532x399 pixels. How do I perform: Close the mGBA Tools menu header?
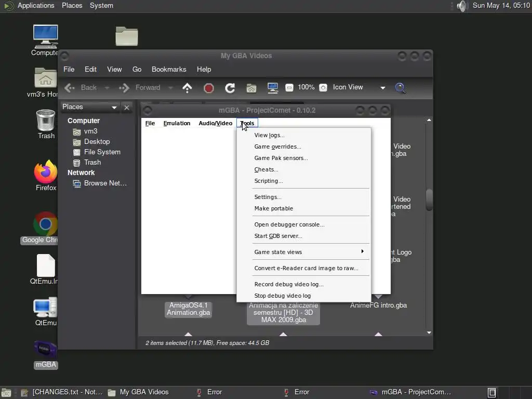(x=247, y=123)
